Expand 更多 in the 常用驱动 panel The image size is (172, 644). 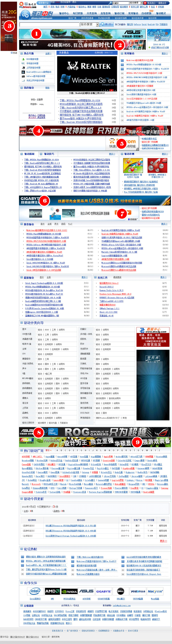[x=165, y=53]
